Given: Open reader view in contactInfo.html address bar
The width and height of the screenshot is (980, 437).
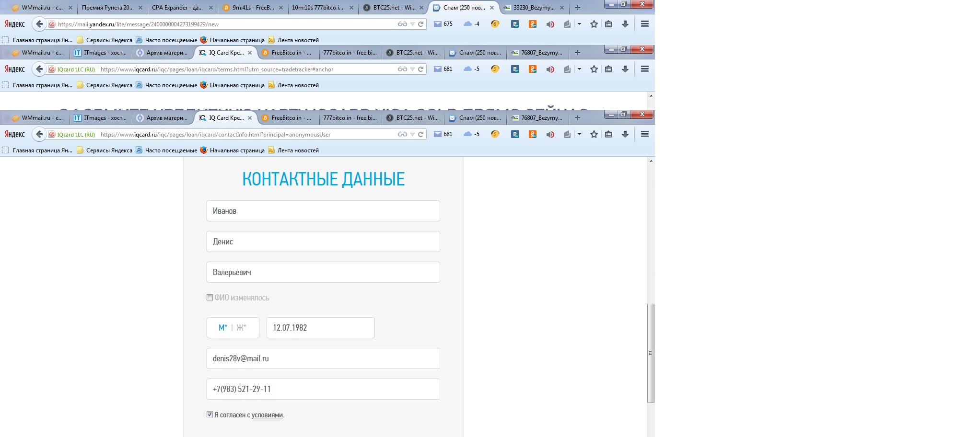Looking at the screenshot, I should (x=402, y=135).
